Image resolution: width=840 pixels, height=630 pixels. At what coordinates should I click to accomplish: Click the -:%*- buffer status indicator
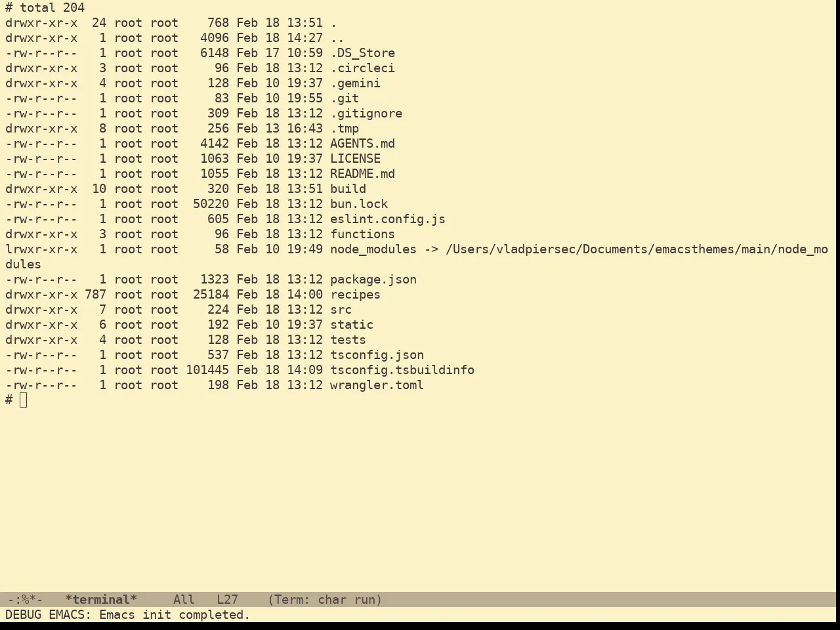click(25, 600)
